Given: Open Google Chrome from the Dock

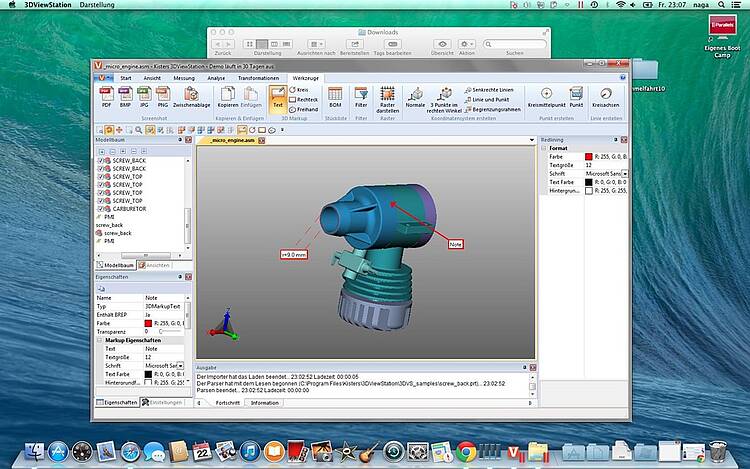Looking at the screenshot, I should [x=465, y=451].
